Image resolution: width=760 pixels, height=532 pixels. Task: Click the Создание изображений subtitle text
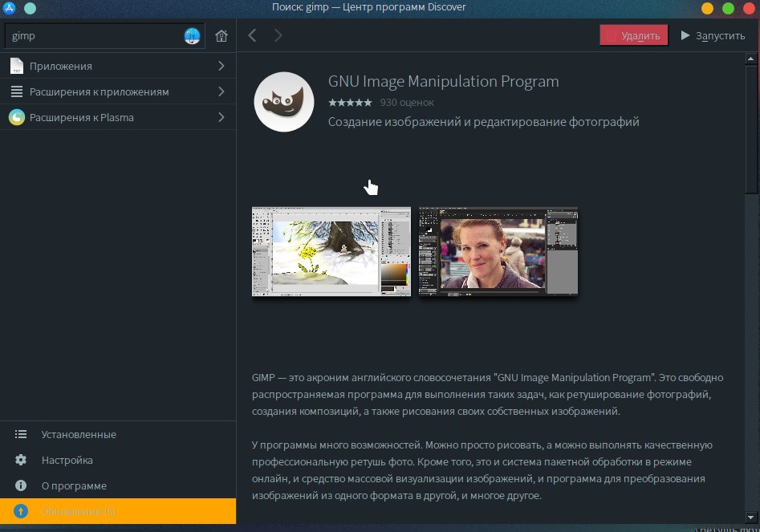pyautogui.click(x=484, y=122)
